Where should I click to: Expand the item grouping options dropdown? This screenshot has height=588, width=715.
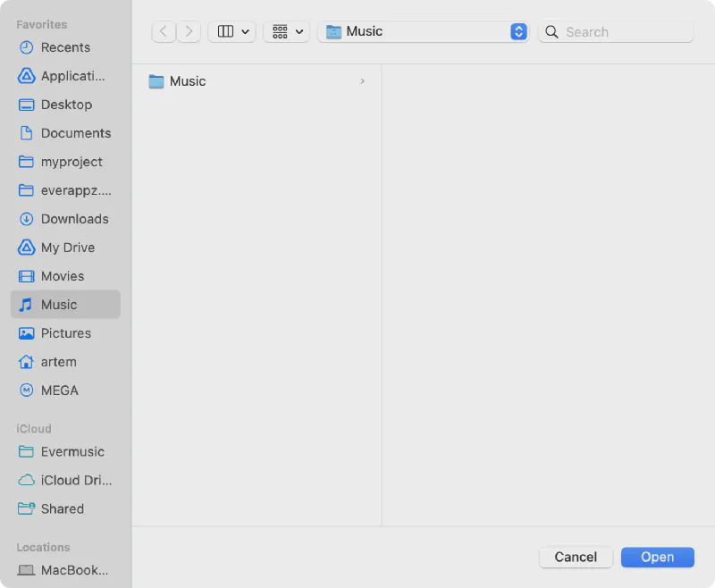(286, 31)
